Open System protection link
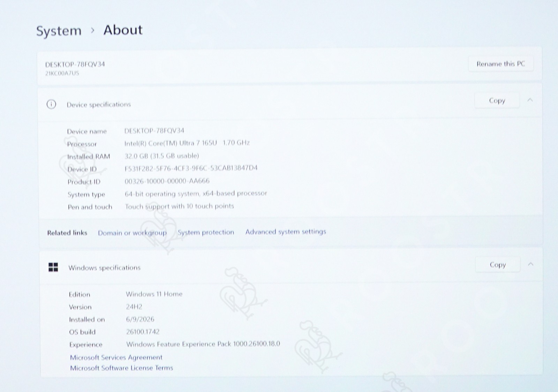This screenshot has height=392, width=558. [x=206, y=232]
